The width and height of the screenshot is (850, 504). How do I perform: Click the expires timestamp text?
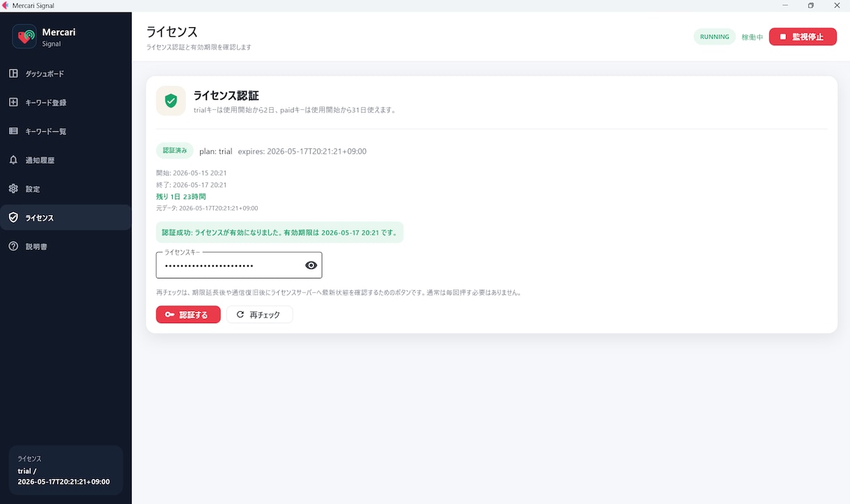click(x=302, y=152)
